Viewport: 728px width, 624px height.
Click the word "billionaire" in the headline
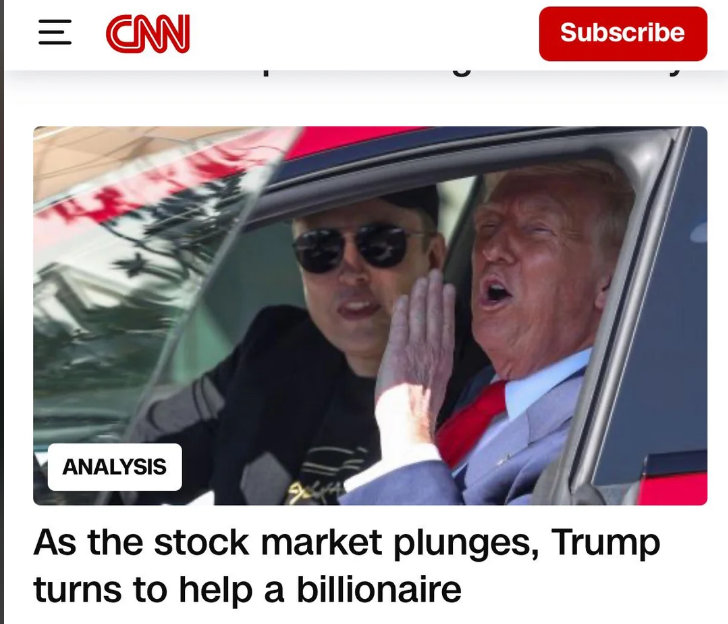[379, 589]
